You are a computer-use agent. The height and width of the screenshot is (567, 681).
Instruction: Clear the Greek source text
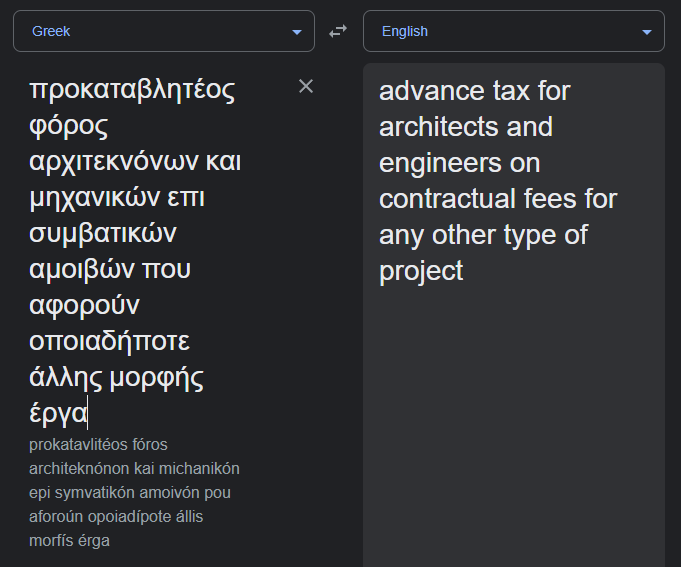(x=306, y=86)
